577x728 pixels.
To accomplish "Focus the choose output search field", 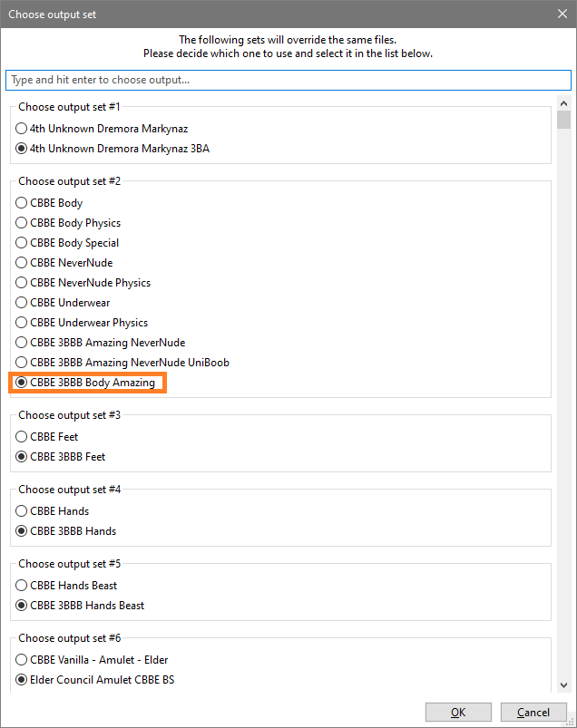I will pos(288,80).
